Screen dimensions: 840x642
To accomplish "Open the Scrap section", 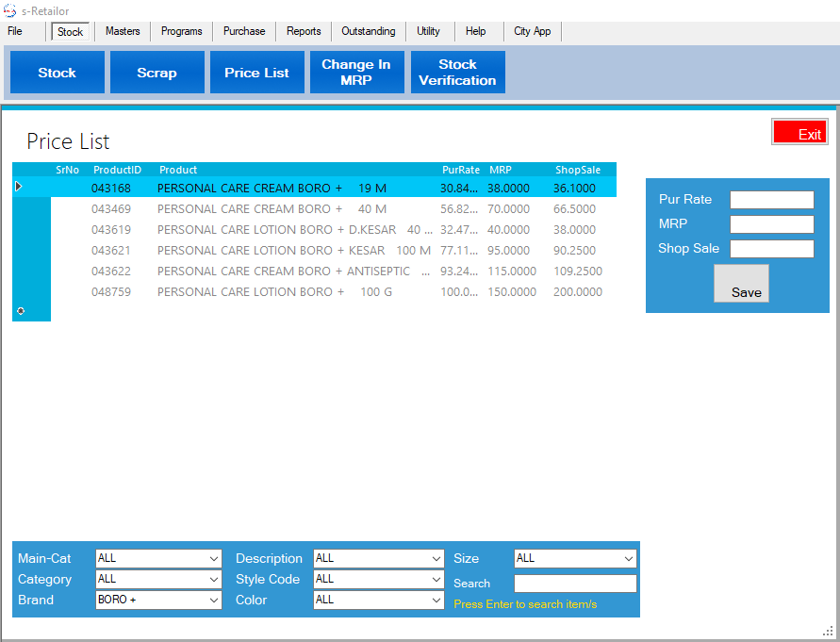I will (x=156, y=73).
